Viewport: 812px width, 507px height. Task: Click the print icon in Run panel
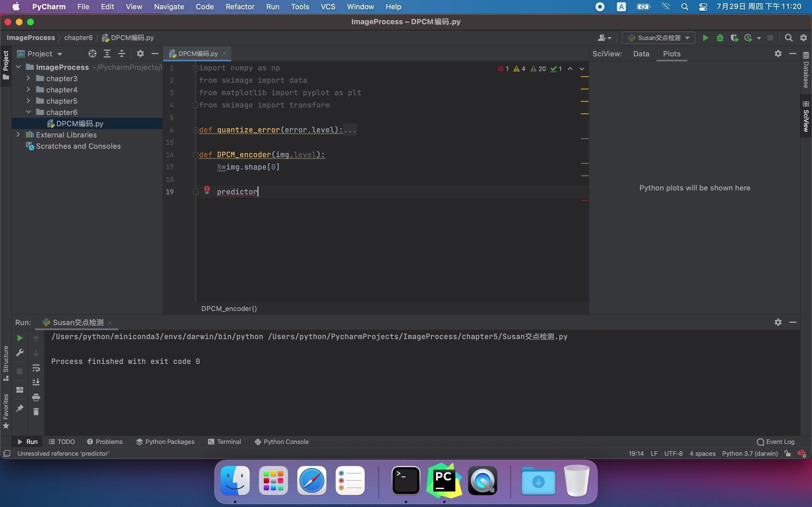point(36,397)
